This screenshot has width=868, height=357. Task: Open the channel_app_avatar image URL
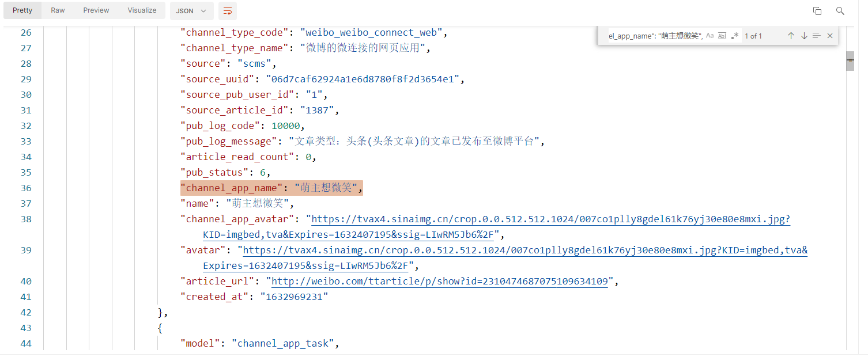tap(548, 219)
